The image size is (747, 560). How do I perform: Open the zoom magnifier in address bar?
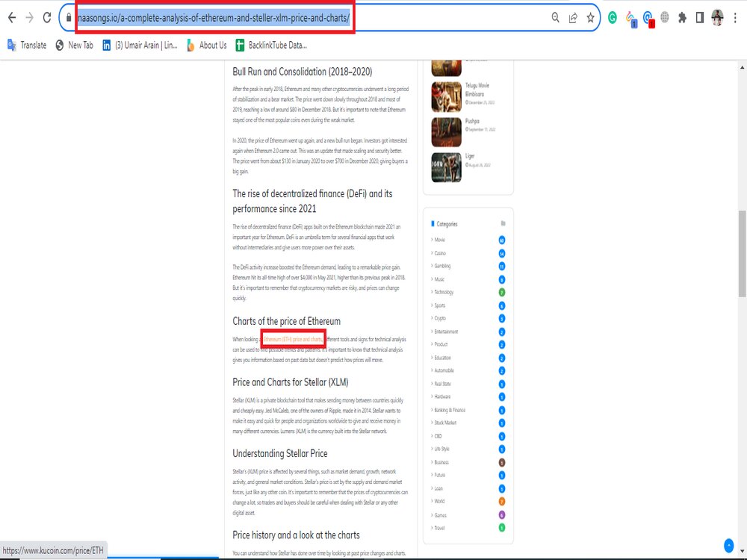point(556,18)
